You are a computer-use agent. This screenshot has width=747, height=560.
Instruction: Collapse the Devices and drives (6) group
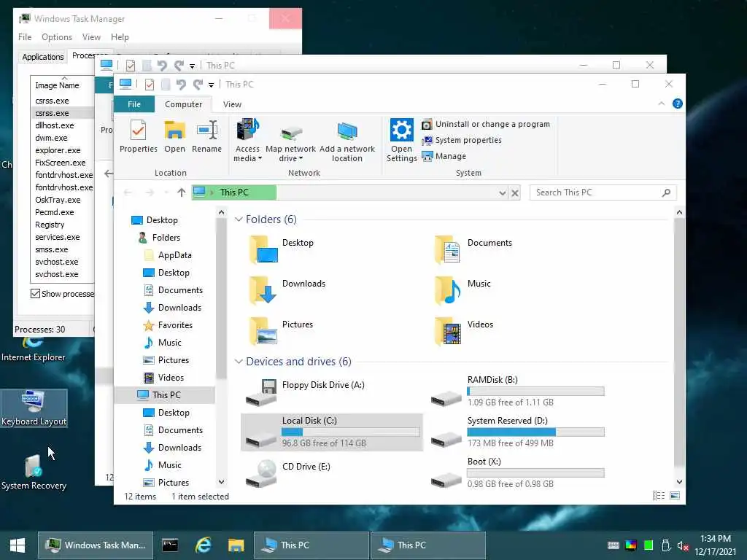coord(239,362)
